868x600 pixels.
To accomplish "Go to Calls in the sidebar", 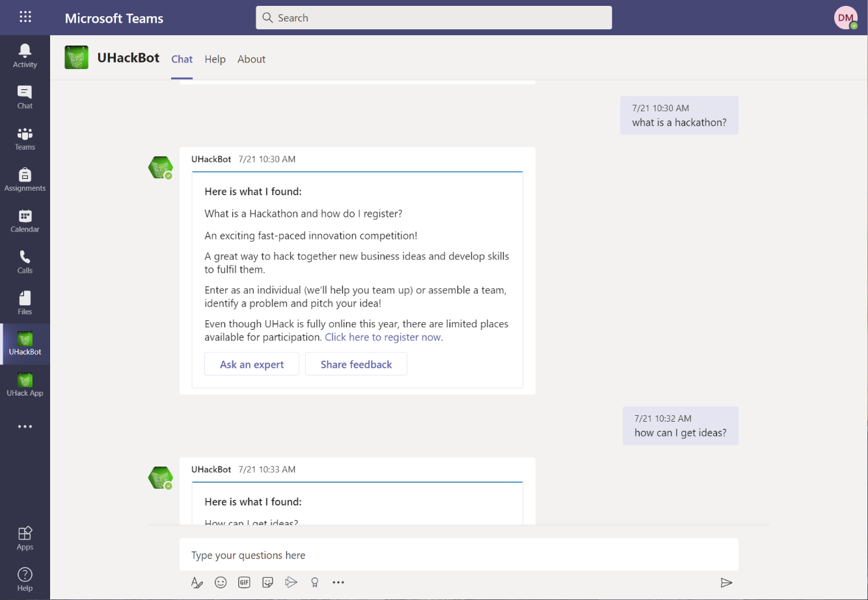I will pyautogui.click(x=25, y=262).
